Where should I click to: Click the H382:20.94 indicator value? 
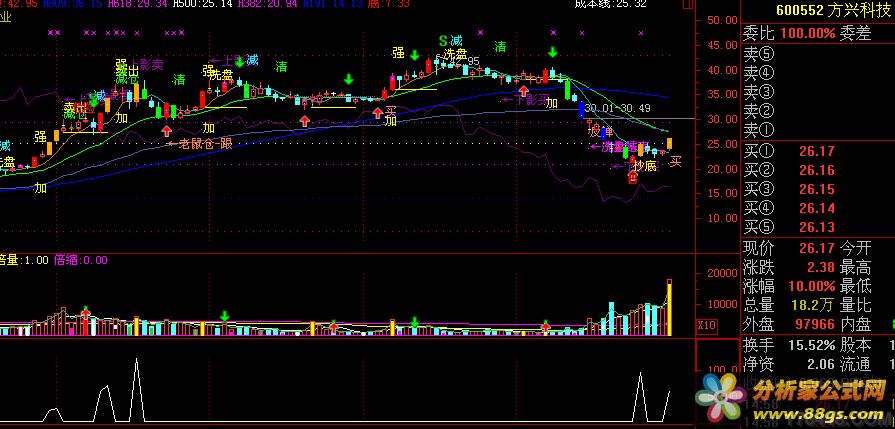267,4
